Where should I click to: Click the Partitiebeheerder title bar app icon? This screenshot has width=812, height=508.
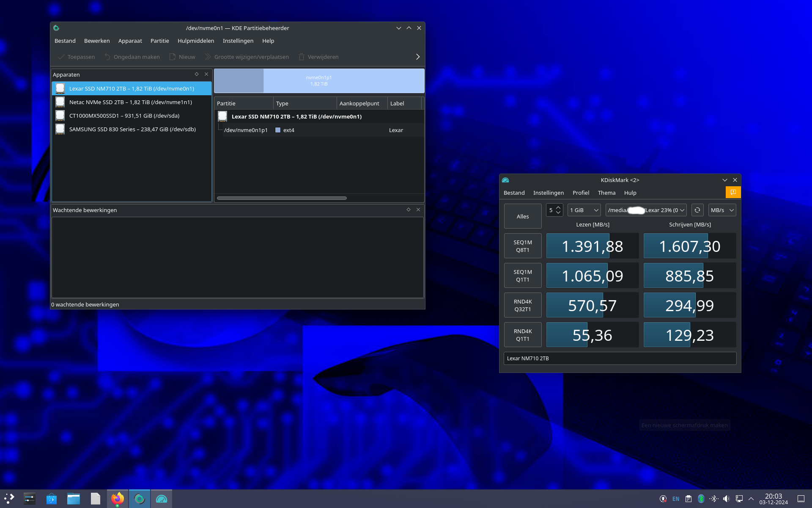click(x=56, y=28)
